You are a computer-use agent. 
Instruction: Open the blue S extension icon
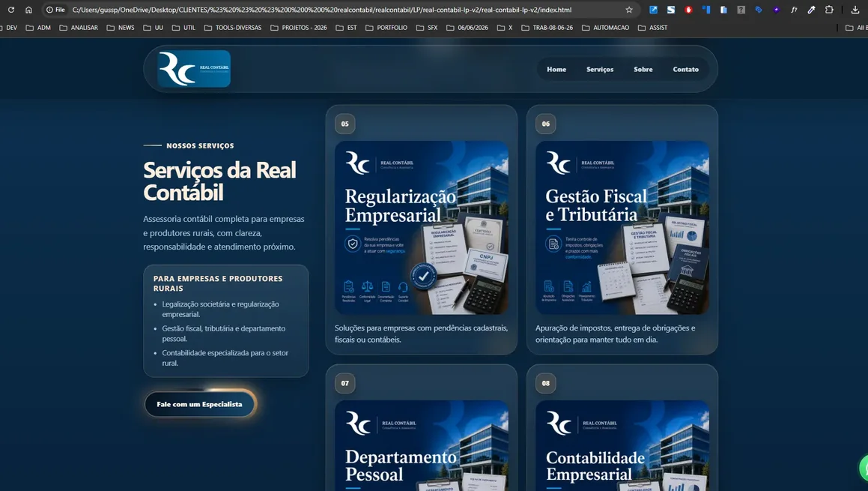(671, 10)
